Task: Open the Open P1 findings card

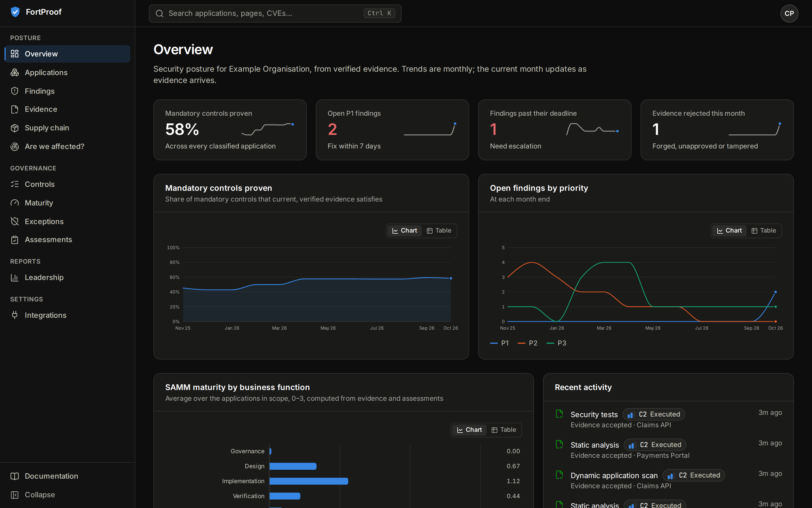Action: pyautogui.click(x=392, y=130)
